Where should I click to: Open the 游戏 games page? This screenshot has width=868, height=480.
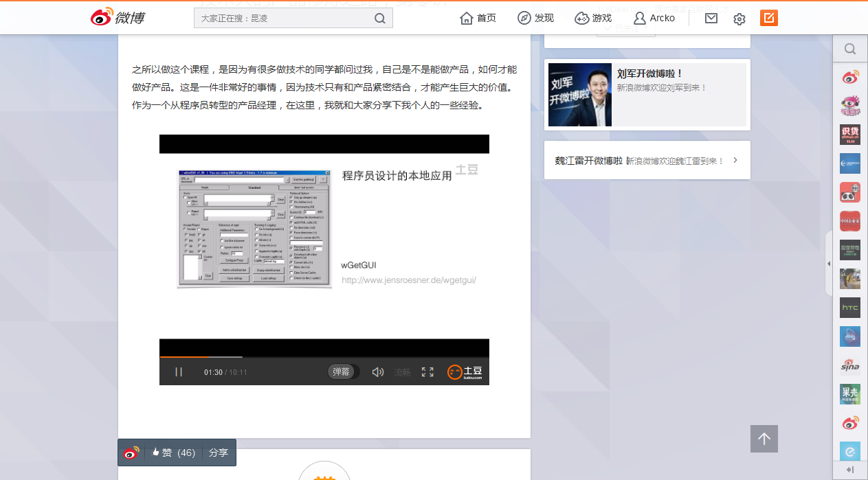pyautogui.click(x=593, y=18)
